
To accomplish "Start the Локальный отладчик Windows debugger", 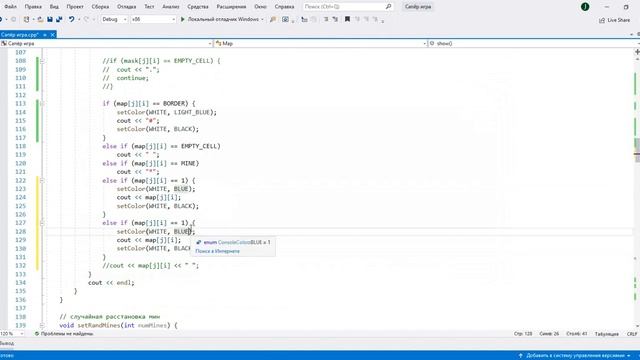I will coord(220,19).
